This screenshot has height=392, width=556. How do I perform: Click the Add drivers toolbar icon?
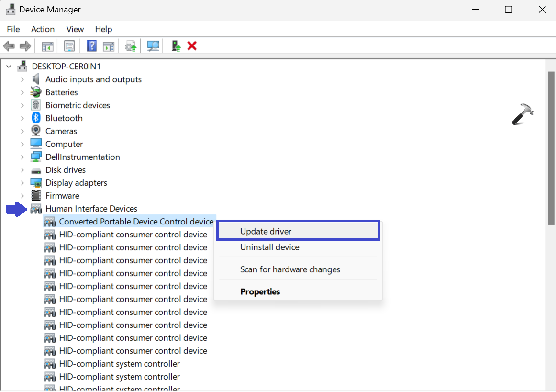(176, 46)
